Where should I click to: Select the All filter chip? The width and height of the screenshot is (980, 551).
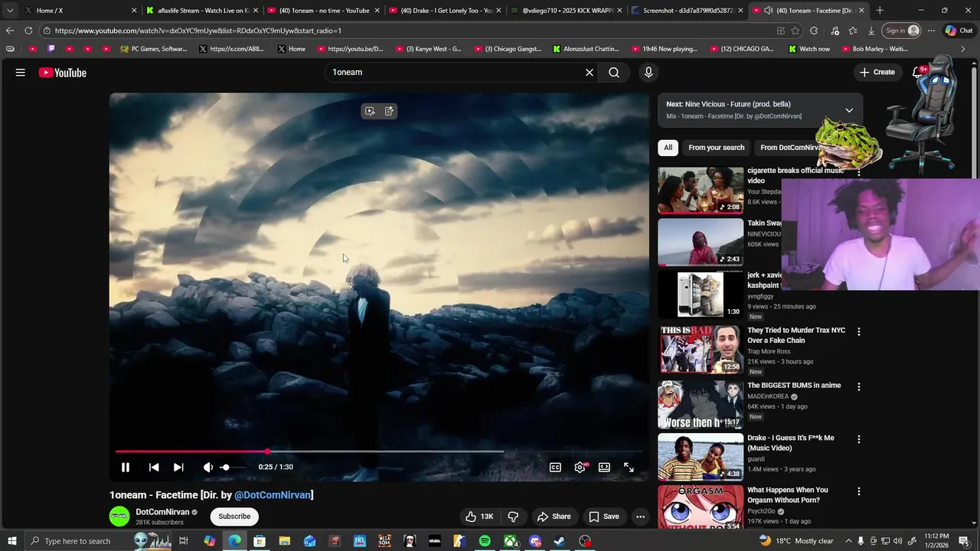tap(668, 148)
